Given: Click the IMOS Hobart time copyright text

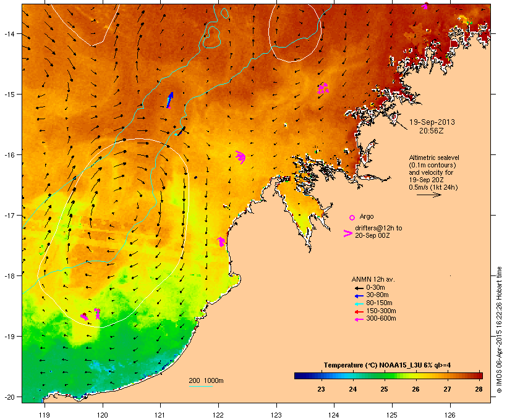Looking at the screenshot, I should tap(499, 330).
